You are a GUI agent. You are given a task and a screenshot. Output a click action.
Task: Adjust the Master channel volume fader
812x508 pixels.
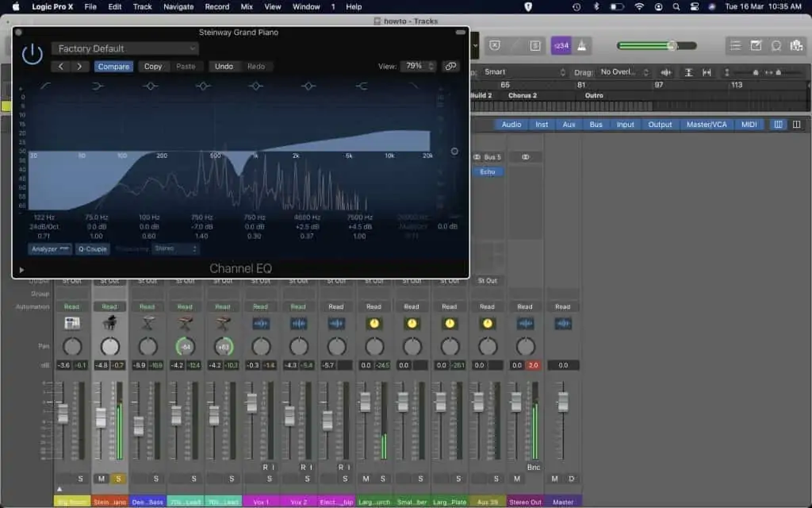562,402
